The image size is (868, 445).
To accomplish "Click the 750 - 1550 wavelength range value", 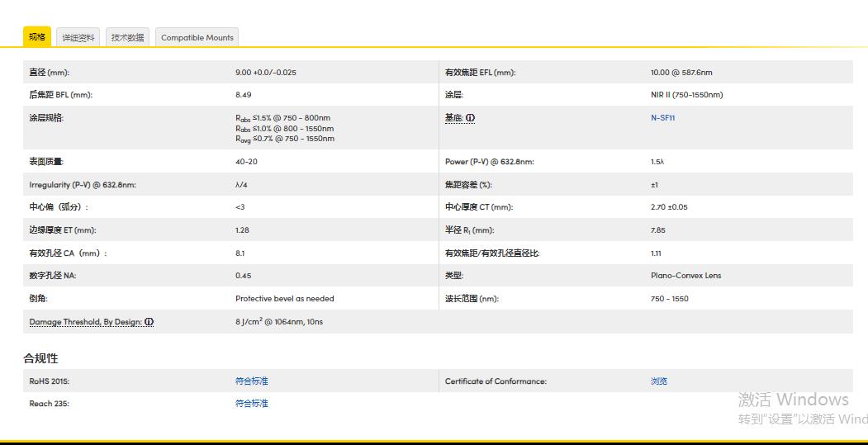I will point(669,299).
